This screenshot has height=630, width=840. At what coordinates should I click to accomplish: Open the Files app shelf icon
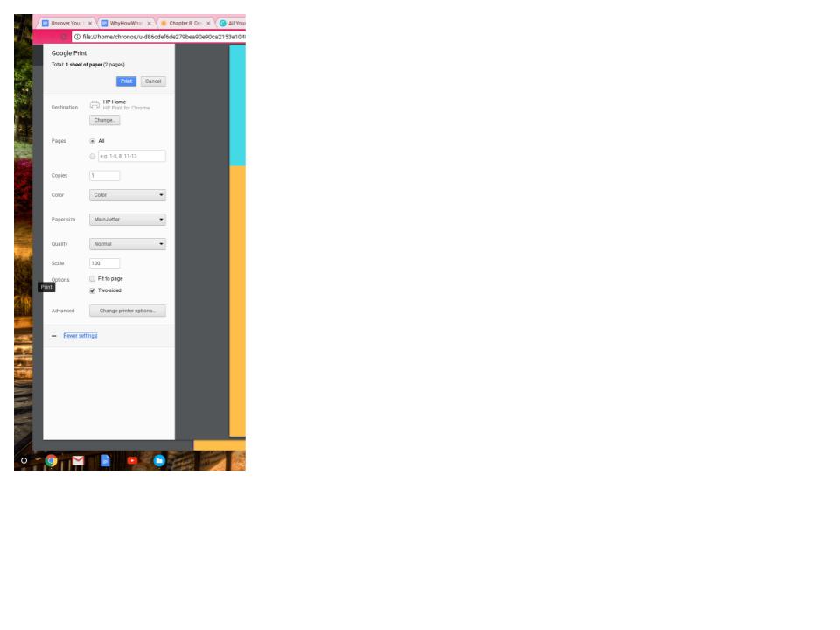click(159, 460)
